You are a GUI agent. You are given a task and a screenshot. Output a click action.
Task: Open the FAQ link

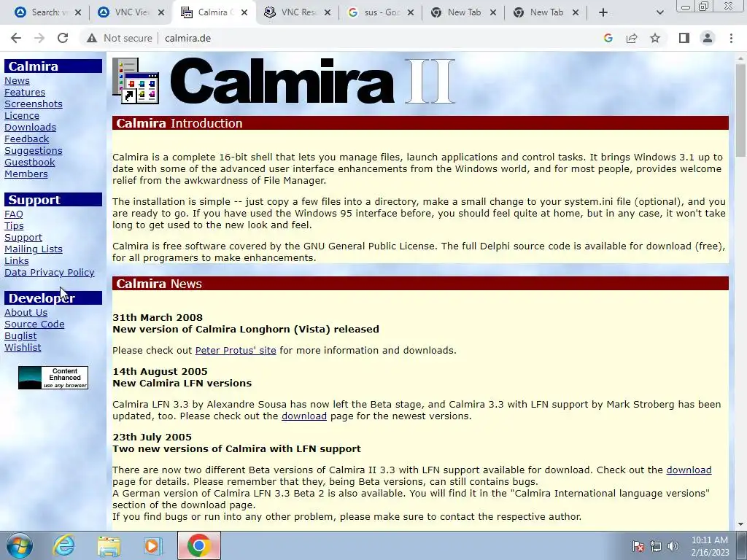[14, 214]
